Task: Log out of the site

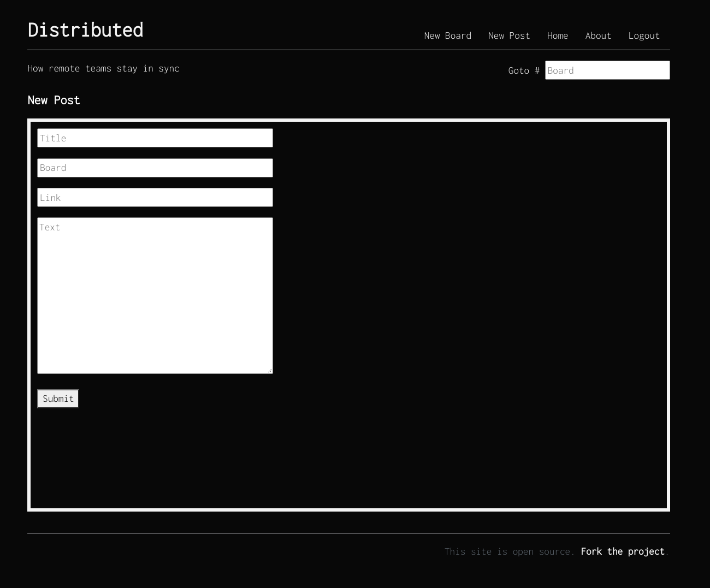Action: tap(644, 35)
